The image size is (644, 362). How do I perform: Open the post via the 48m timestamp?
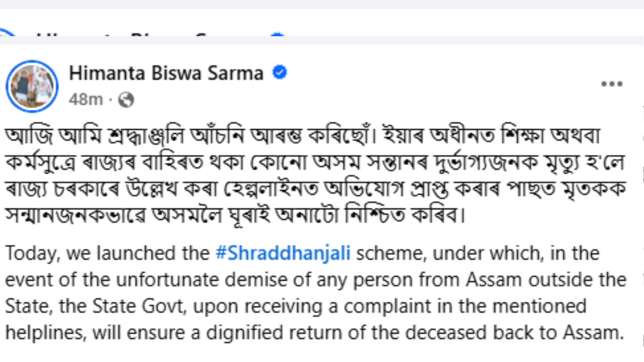[x=86, y=100]
